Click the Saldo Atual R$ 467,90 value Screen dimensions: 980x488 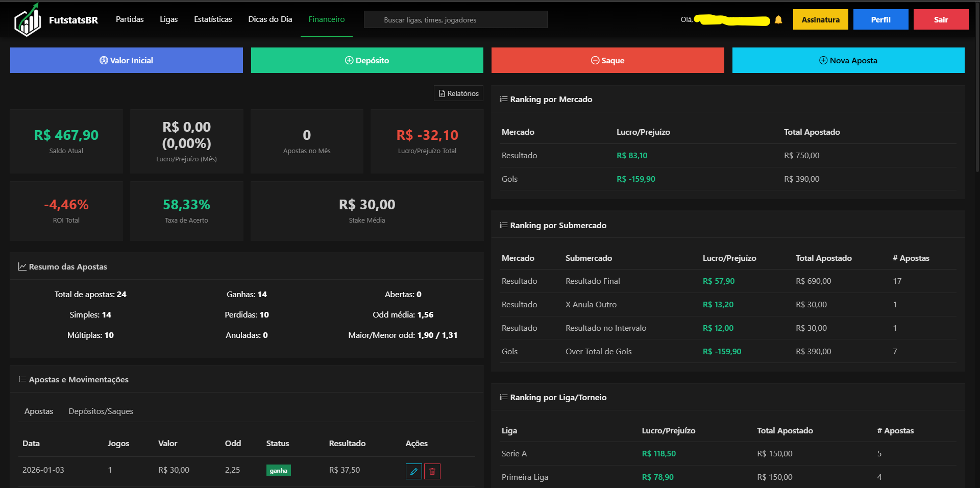tap(66, 135)
